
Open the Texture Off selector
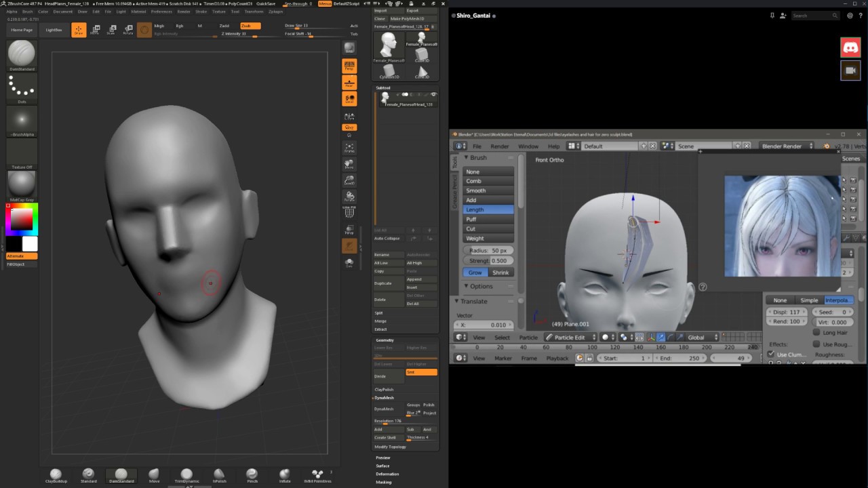(x=22, y=155)
